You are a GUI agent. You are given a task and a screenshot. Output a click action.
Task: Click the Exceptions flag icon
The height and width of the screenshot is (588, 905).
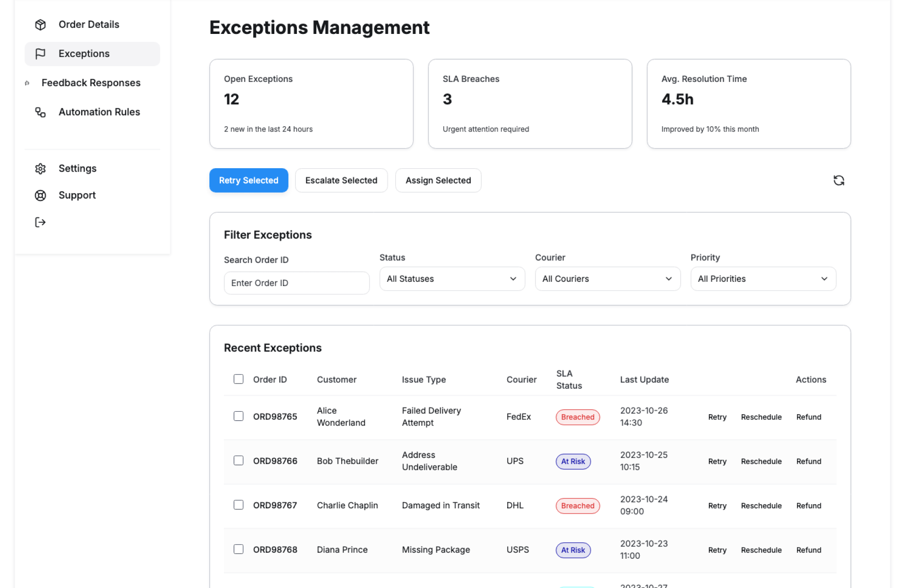pyautogui.click(x=41, y=54)
